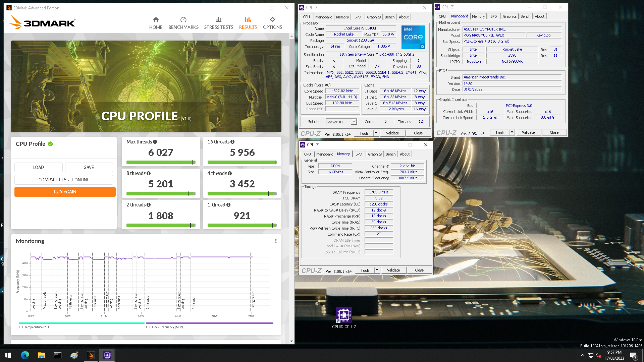Screen dimensions: 644x362
Task: Open the 3DMark HOME section
Action: [x=156, y=23]
